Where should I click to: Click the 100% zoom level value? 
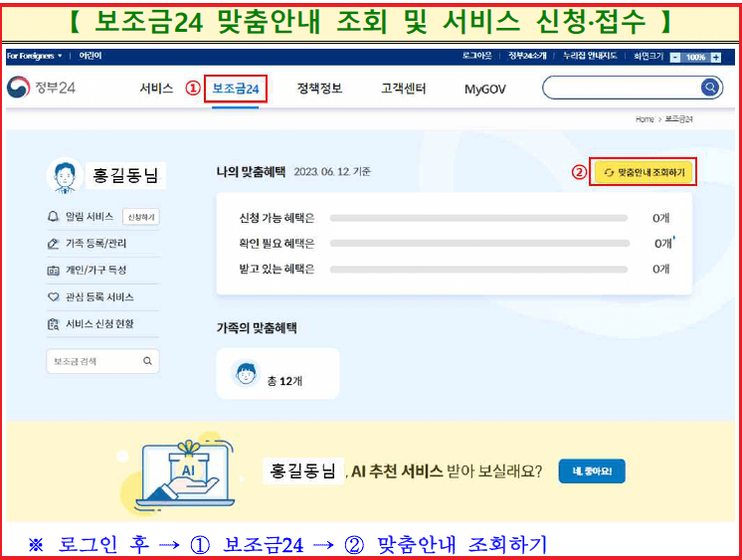point(695,58)
